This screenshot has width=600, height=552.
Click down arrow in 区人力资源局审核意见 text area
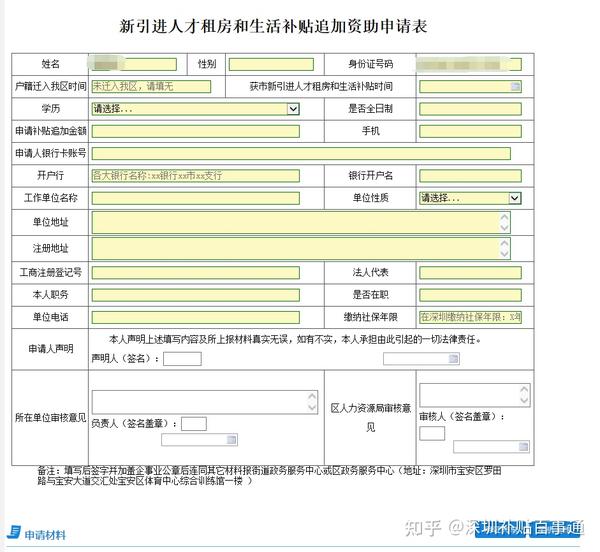pyautogui.click(x=524, y=400)
